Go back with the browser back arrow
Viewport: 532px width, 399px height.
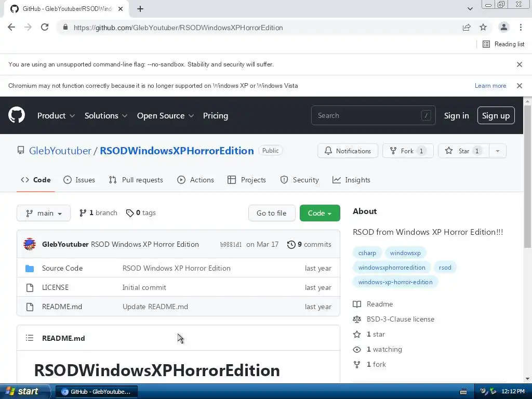point(11,28)
